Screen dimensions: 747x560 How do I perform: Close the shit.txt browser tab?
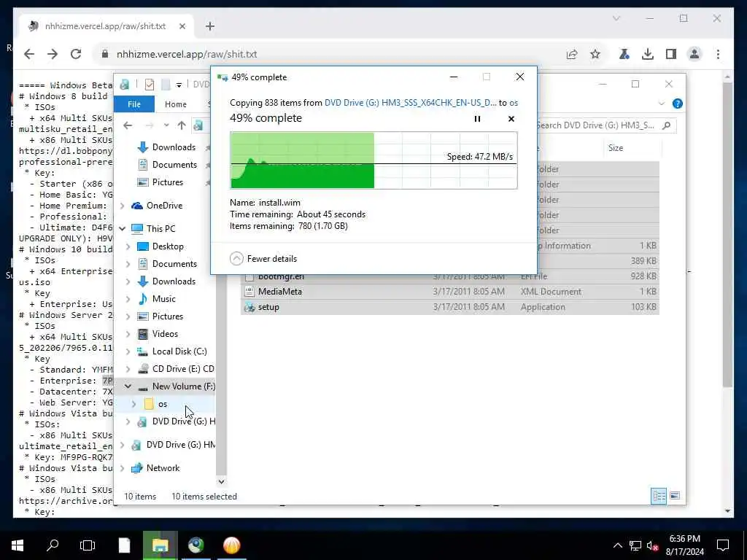click(x=182, y=26)
